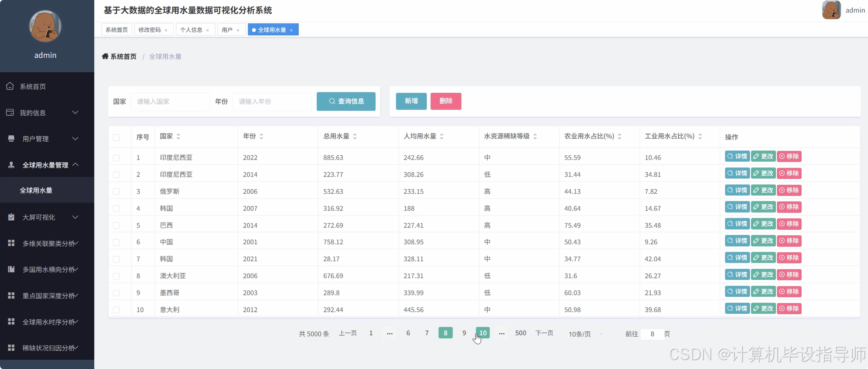The width and height of the screenshot is (868, 369).
Task: Click the icon beside 多国用水横向分析
Action: tap(11, 269)
